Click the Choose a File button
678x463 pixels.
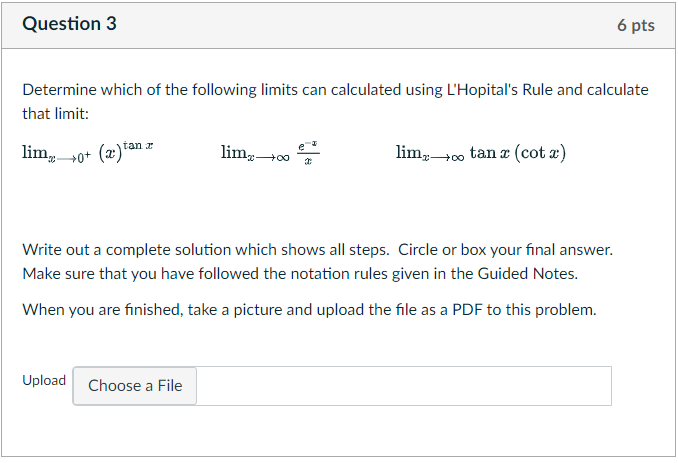pyautogui.click(x=135, y=386)
